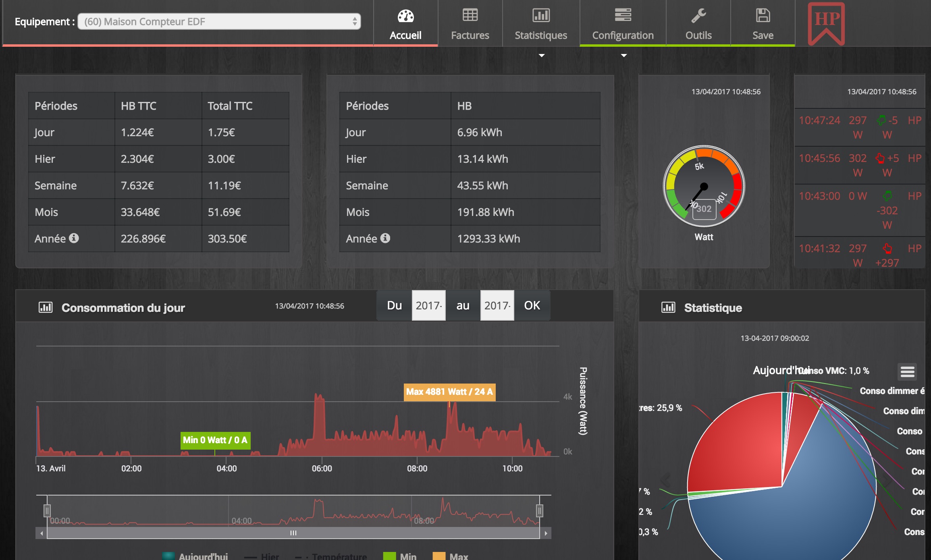This screenshot has width=931, height=560.
Task: Click the Configuration server icon
Action: [x=623, y=15]
